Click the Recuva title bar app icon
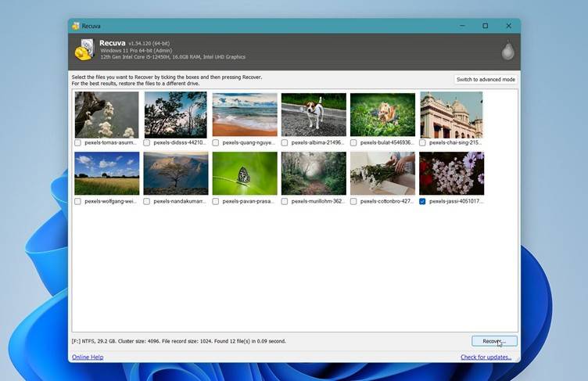The height and width of the screenshot is (381, 588). coord(76,26)
